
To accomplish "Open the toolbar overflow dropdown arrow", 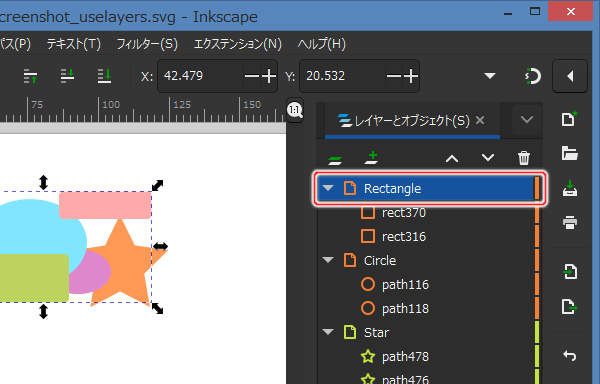I will (490, 76).
